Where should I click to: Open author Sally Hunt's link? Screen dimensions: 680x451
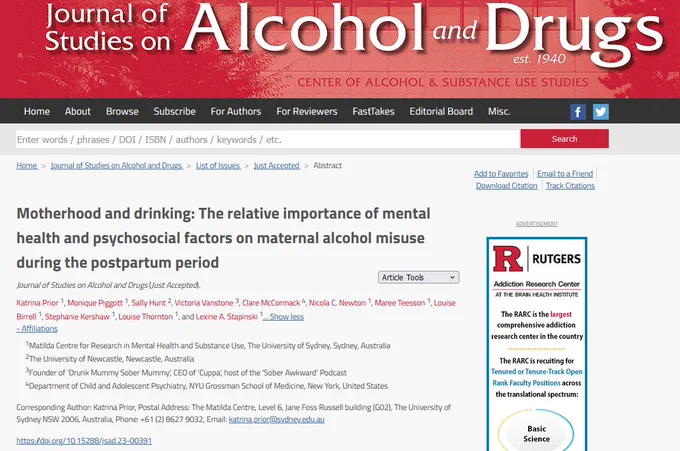(149, 303)
